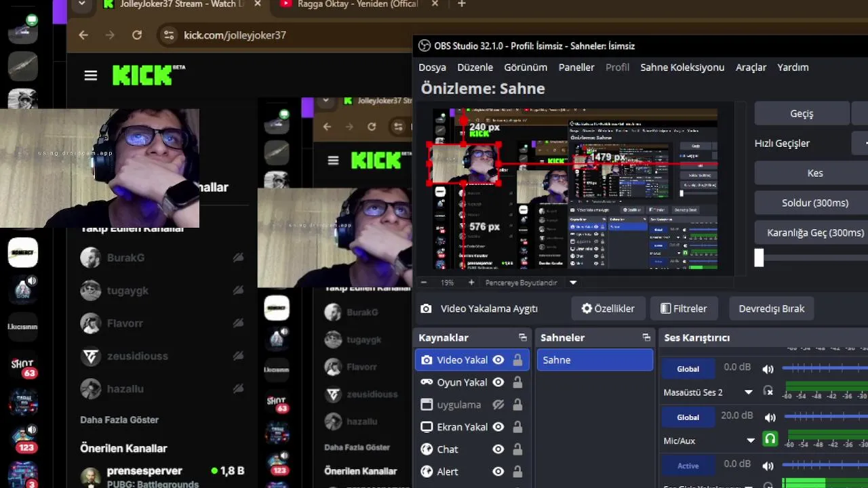Zoom in the preview with plus button
The height and width of the screenshot is (488, 868).
(x=471, y=283)
